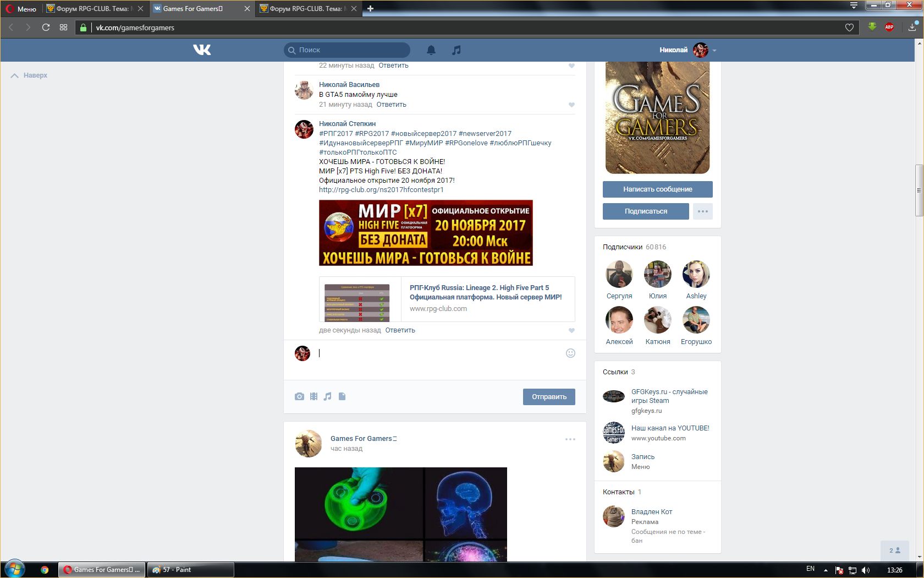Screen dimensions: 924x578
Task: Click the page vertical scrollbar thumb
Action: pos(919,190)
